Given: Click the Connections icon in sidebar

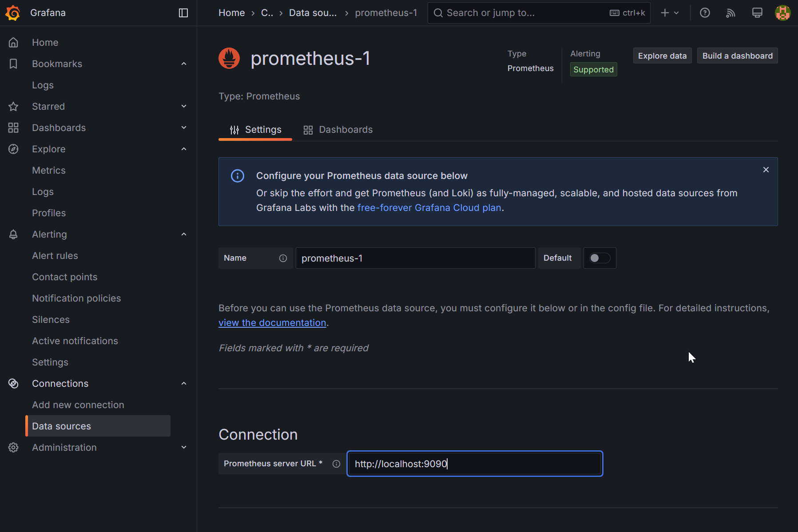Looking at the screenshot, I should [13, 384].
